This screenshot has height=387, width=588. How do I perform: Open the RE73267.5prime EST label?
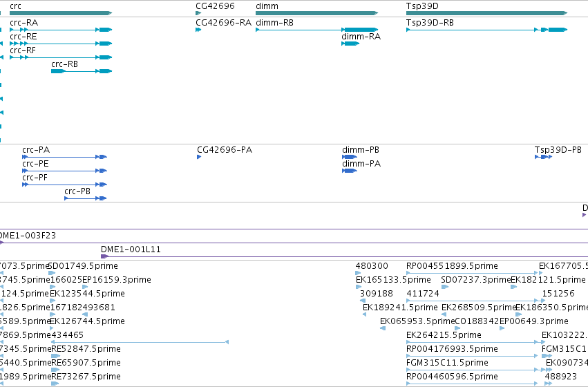tap(86, 377)
